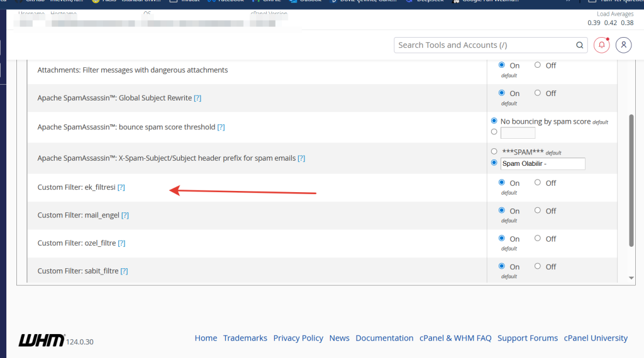Open the cPanel University link
The image size is (644, 358).
pyautogui.click(x=596, y=339)
